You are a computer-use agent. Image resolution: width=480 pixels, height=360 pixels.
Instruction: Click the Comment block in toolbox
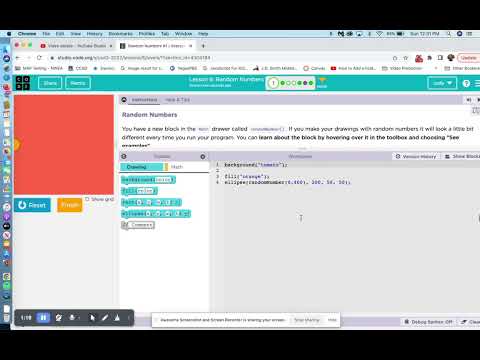tap(138, 225)
